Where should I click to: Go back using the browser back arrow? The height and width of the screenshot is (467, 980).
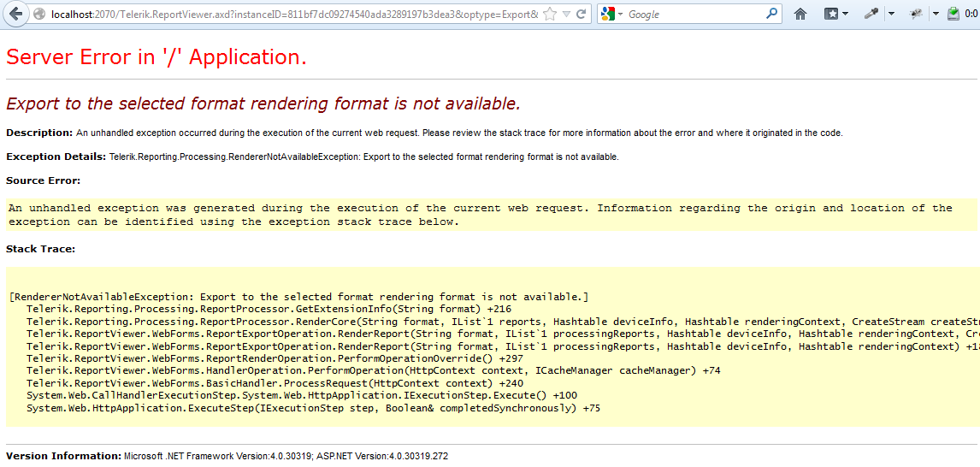tap(15, 13)
